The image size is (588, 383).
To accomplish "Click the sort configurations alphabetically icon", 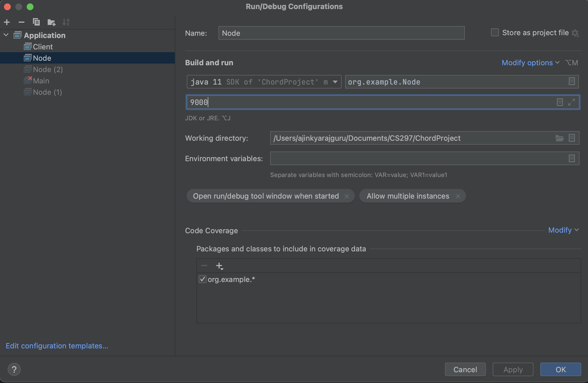I will pyautogui.click(x=66, y=22).
